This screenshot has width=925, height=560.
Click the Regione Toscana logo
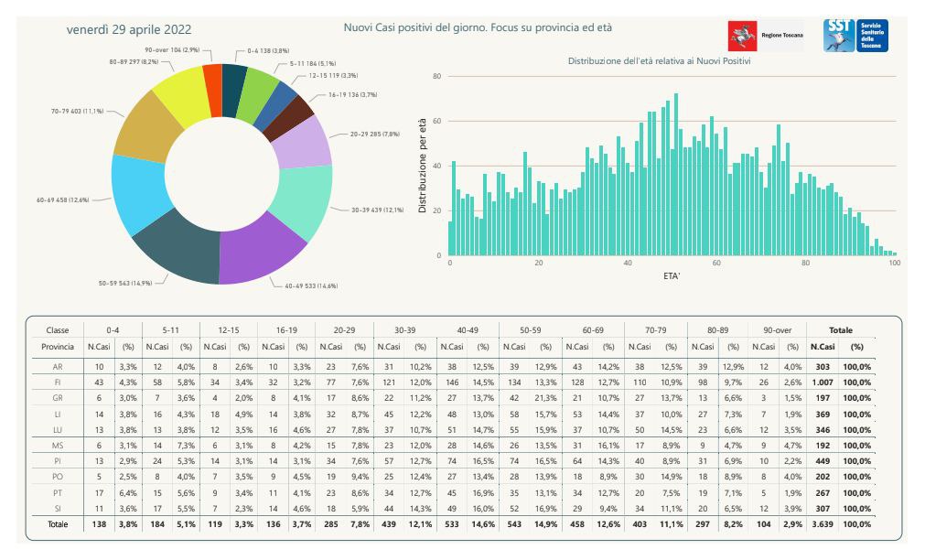(x=764, y=36)
